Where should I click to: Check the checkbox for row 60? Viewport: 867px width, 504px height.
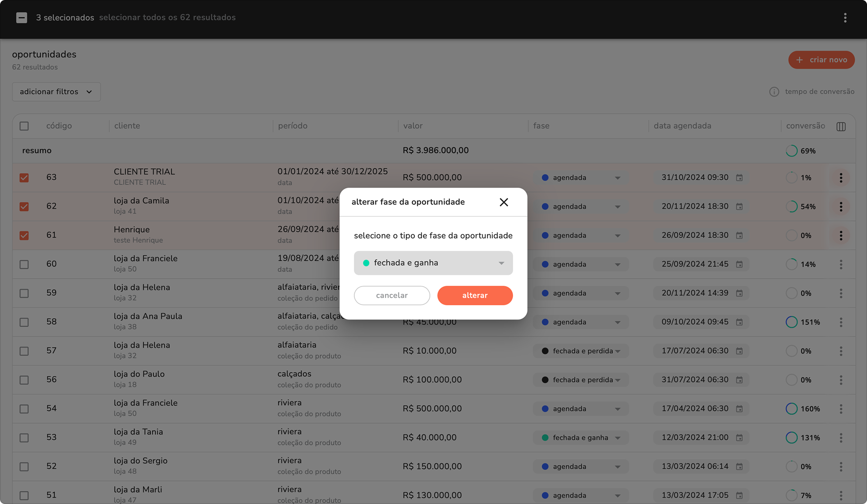click(24, 264)
